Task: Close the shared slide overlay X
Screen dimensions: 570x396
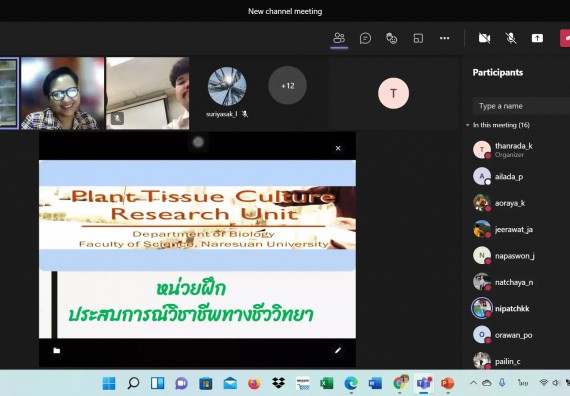Action: (338, 148)
